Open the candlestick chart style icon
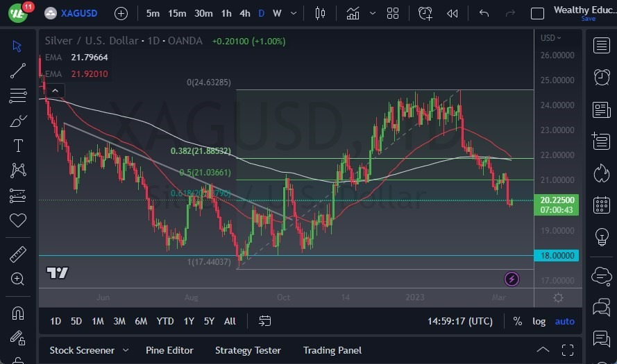Viewport: 617px width, 364px height. tap(320, 13)
